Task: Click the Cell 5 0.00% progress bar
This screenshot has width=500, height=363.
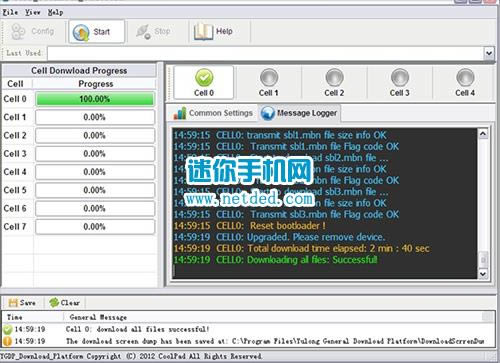Action: tap(95, 190)
